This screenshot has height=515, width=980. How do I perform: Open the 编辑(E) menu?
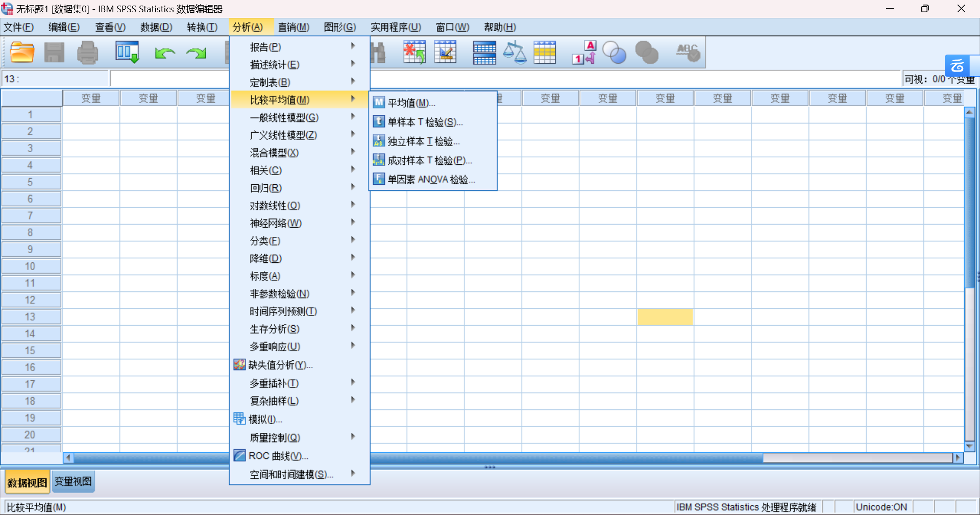click(x=64, y=27)
